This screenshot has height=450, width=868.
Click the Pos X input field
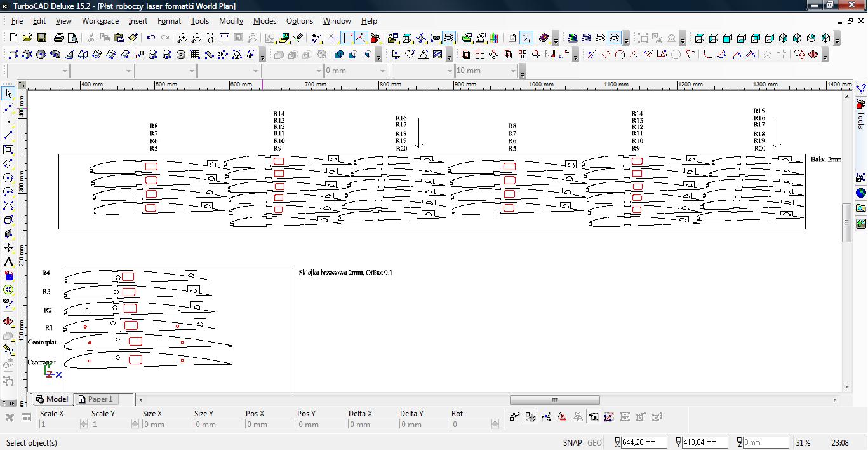point(266,425)
